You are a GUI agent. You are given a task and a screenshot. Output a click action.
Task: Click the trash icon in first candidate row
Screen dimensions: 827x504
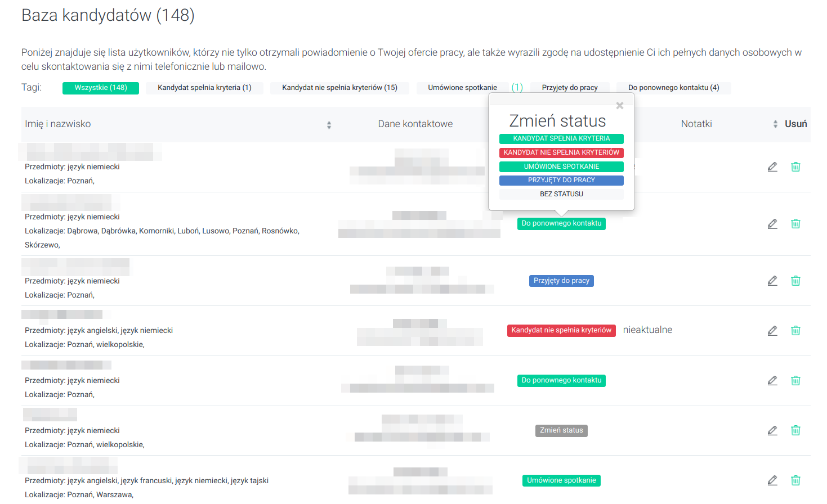(x=795, y=167)
